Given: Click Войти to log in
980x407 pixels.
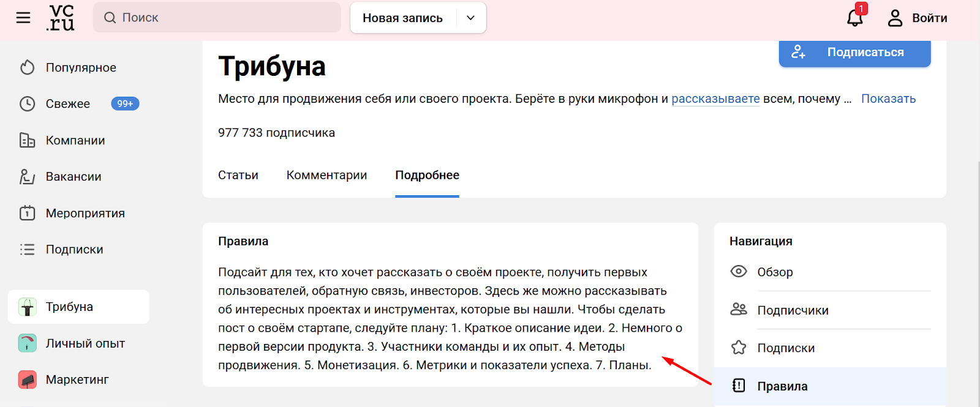Looking at the screenshot, I should coord(929,18).
